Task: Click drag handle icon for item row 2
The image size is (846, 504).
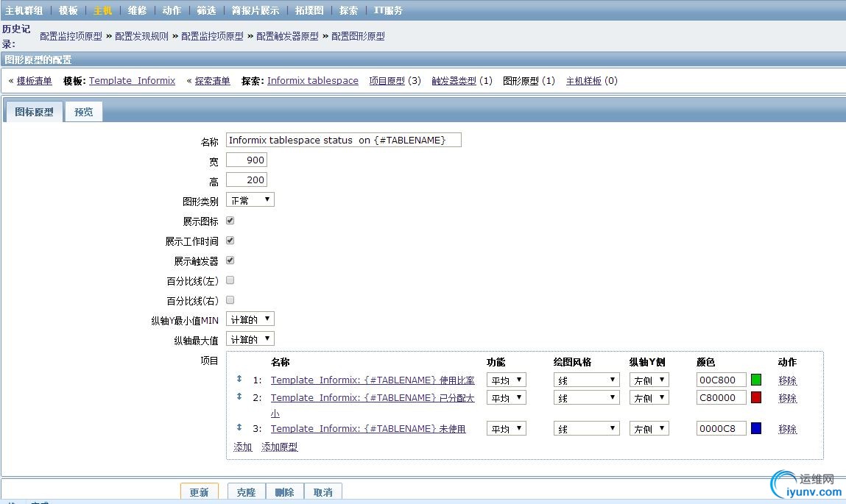Action: point(239,397)
